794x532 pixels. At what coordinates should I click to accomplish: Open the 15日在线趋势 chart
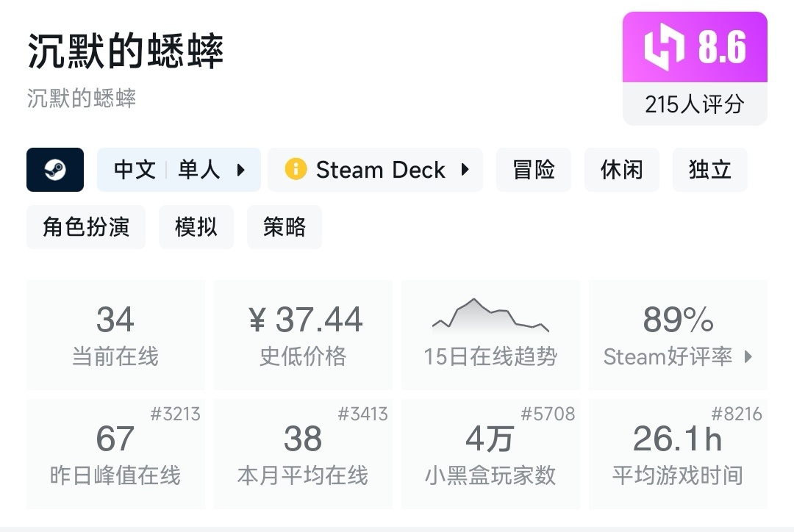[x=490, y=334]
